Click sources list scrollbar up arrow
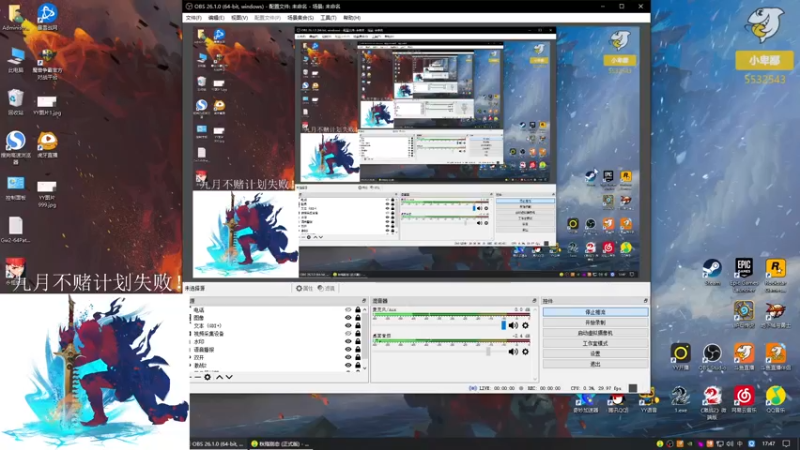This screenshot has height=450, width=800. [x=364, y=309]
